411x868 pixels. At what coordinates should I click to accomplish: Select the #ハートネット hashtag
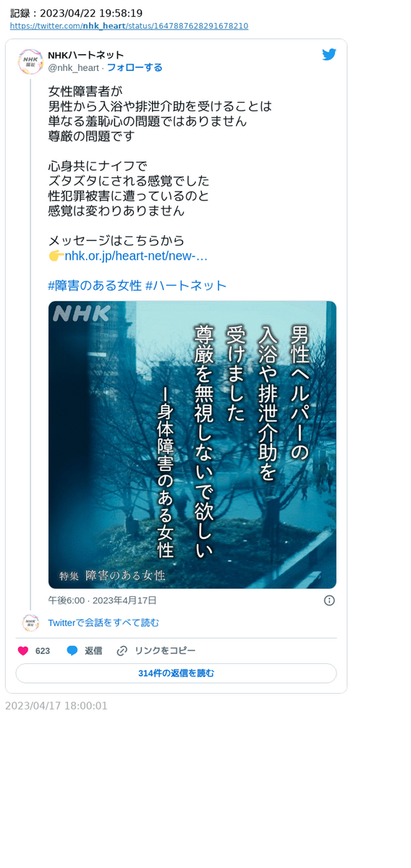click(x=186, y=286)
